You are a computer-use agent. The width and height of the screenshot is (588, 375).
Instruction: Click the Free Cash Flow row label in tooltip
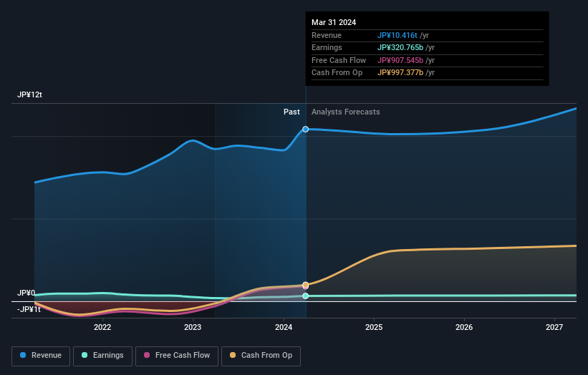tap(339, 60)
